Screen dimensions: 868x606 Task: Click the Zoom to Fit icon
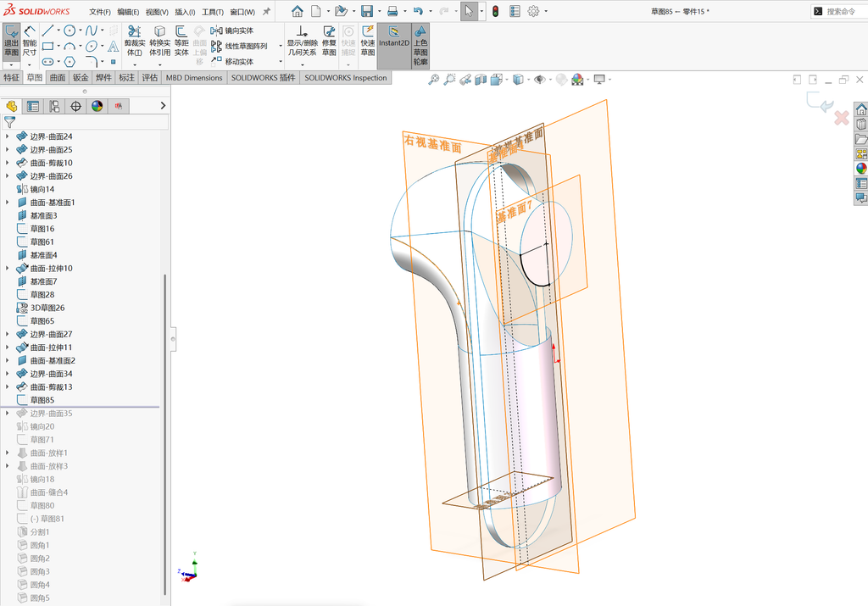pos(434,80)
